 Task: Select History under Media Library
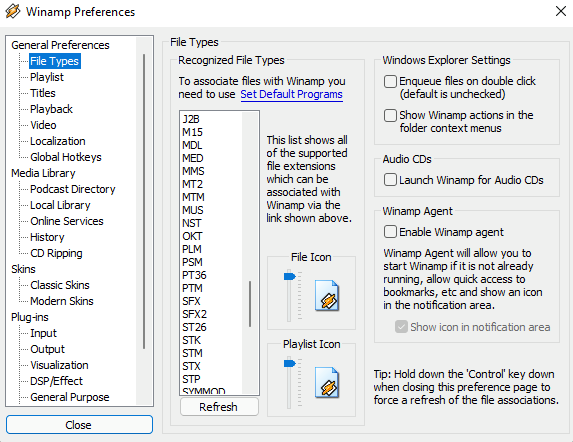pyautogui.click(x=47, y=237)
